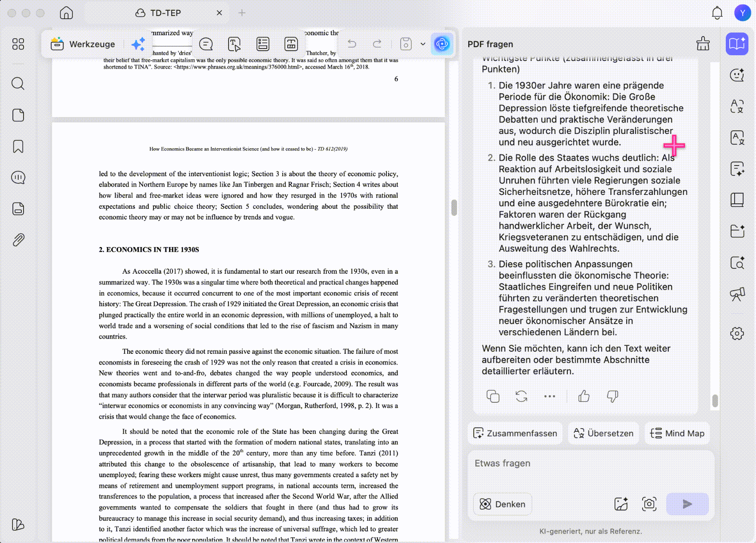Click the save icon in toolbar
The height and width of the screenshot is (543, 756).
(406, 44)
